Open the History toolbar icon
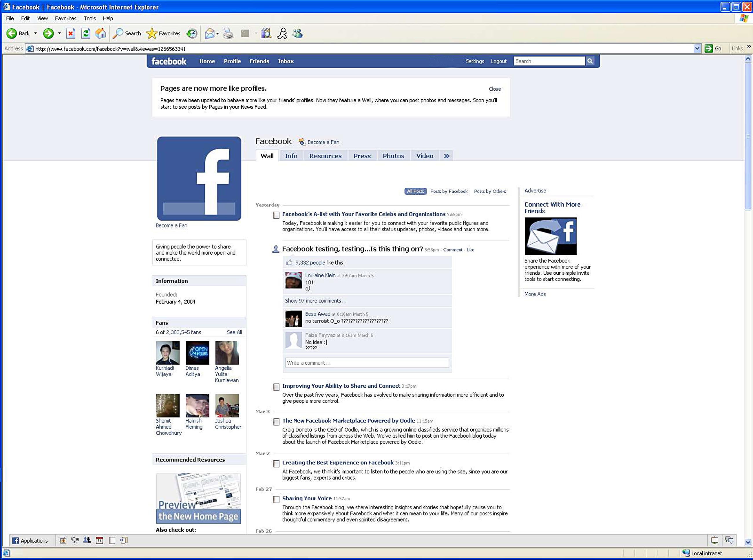This screenshot has width=753, height=560. coord(192,33)
